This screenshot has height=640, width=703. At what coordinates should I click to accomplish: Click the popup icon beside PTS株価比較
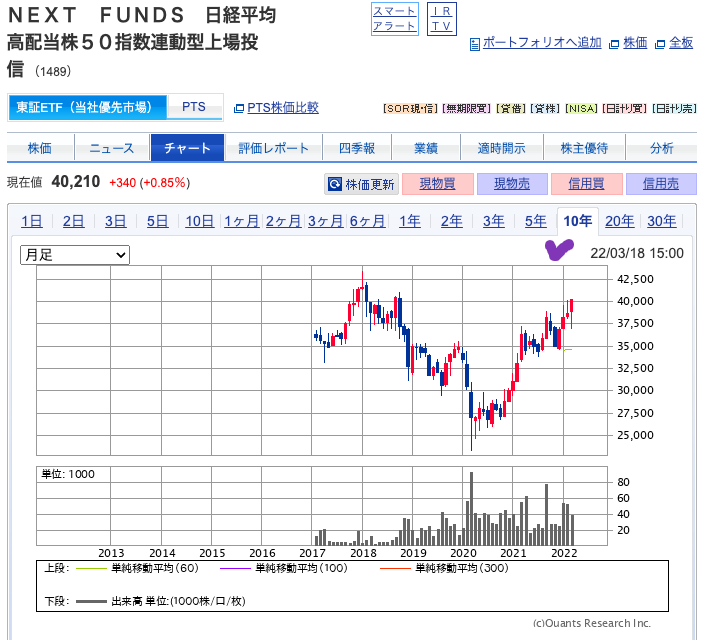point(239,108)
